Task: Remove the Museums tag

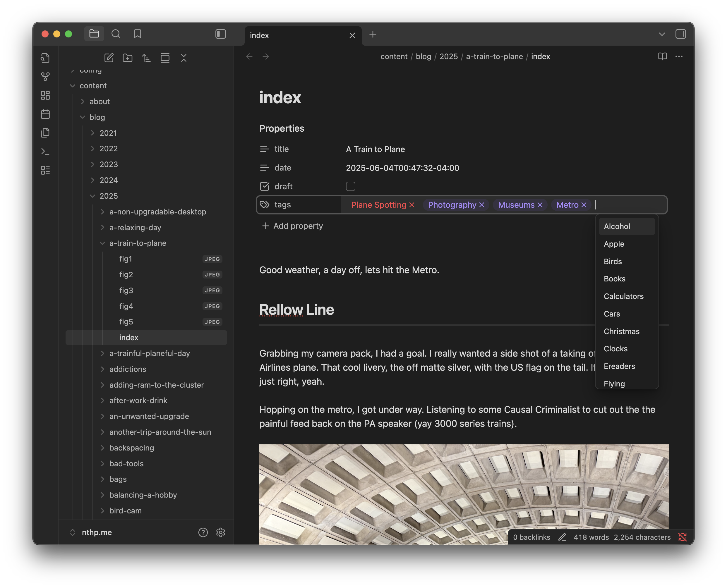Action: pos(540,205)
